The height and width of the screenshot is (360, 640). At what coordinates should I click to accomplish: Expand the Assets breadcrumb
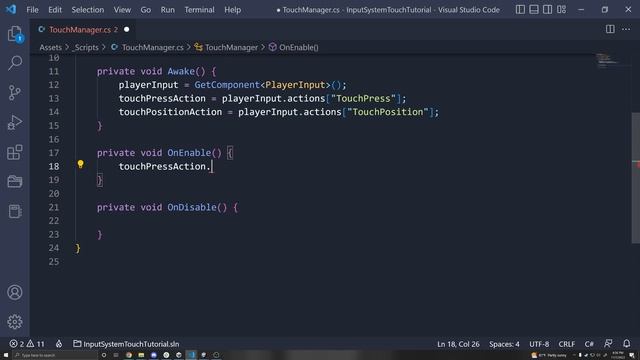(51, 47)
